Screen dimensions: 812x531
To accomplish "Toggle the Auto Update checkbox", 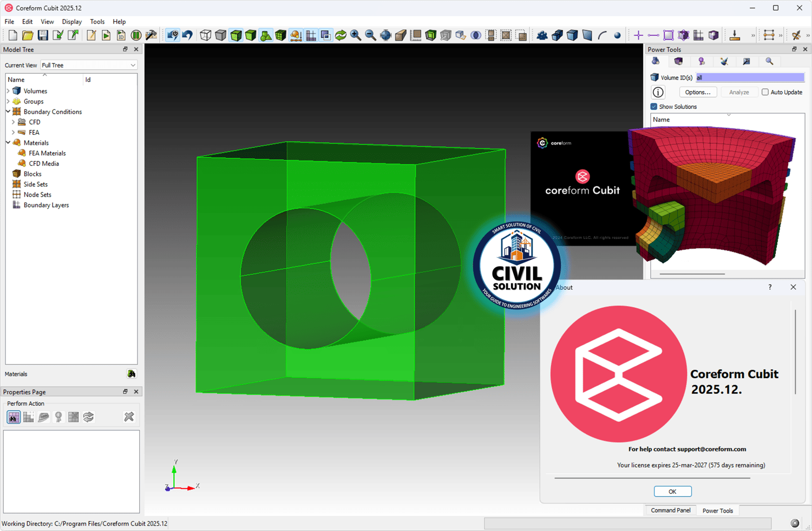I will (x=765, y=92).
